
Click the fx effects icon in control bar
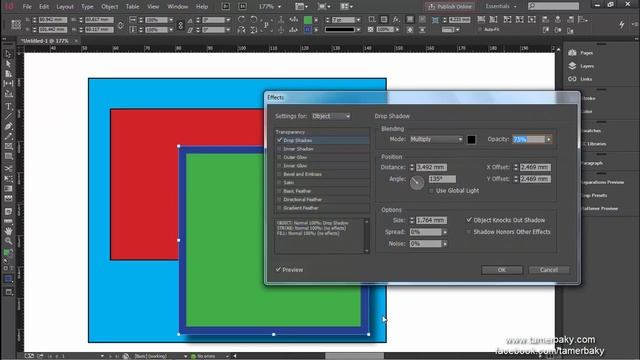coord(396,19)
